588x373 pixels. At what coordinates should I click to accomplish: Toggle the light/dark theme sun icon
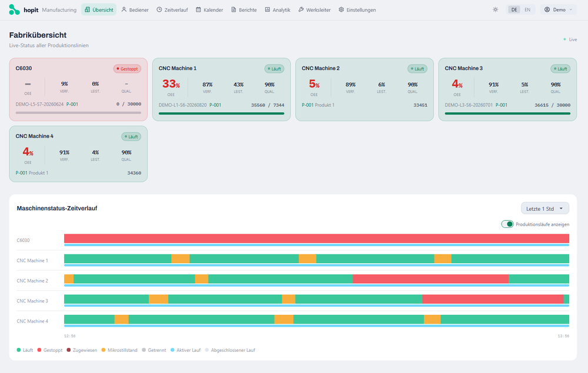click(x=495, y=10)
